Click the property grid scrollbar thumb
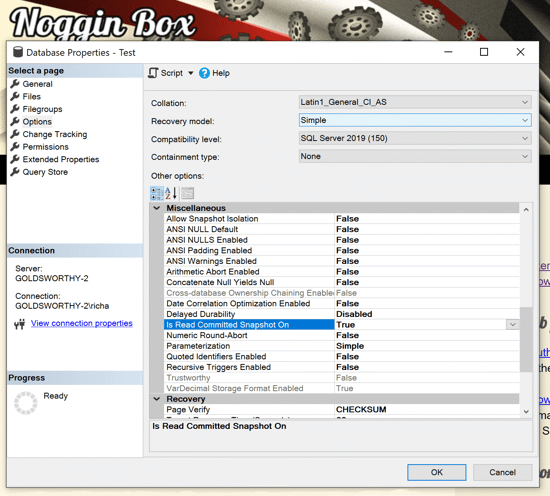Viewport: 550px width, 496px height. 526,339
